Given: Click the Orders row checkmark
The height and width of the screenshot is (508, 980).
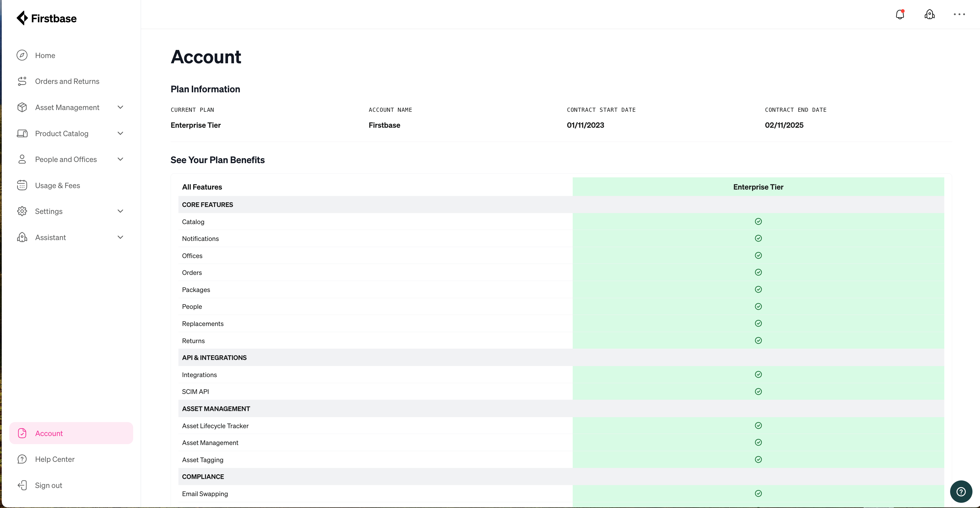Looking at the screenshot, I should point(758,272).
